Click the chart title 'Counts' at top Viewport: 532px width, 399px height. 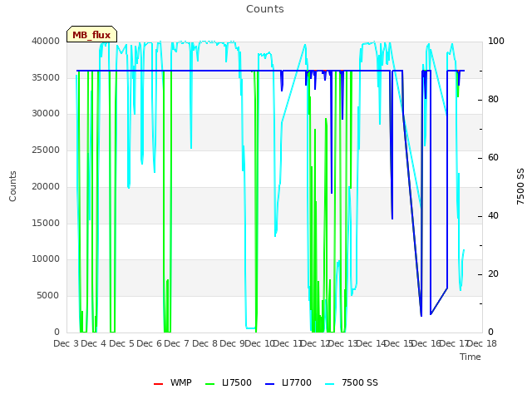click(265, 9)
